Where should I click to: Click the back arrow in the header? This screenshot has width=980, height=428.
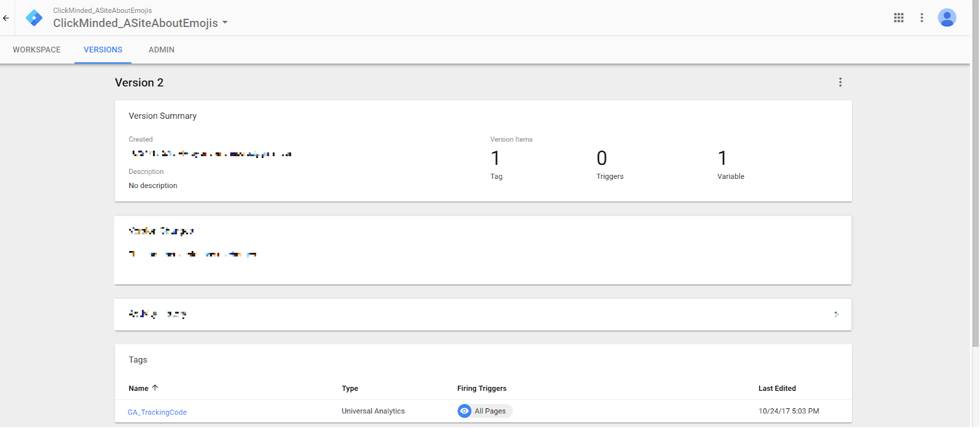(x=6, y=18)
